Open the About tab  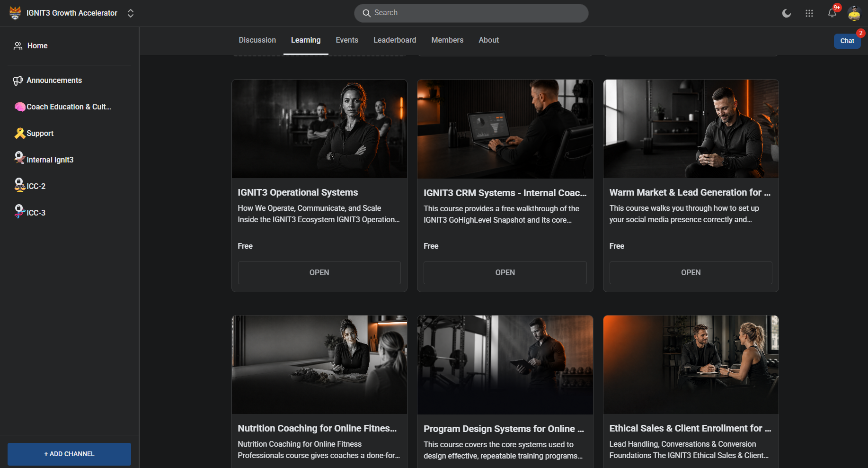click(x=488, y=40)
